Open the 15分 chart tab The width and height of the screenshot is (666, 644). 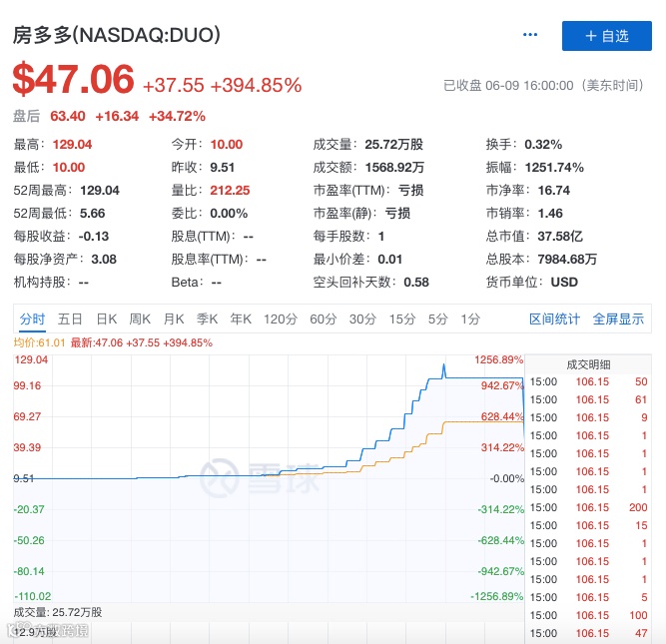tap(401, 320)
